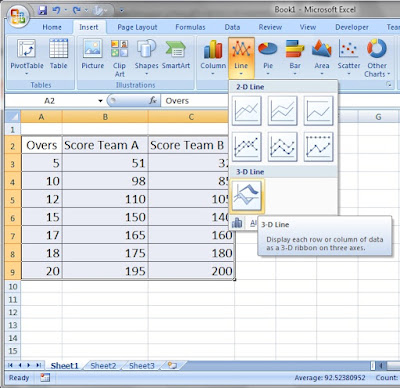Viewport: 400px width, 388px height.
Task: Choose Stacked Line with Markers chart
Action: pyautogui.click(x=282, y=147)
